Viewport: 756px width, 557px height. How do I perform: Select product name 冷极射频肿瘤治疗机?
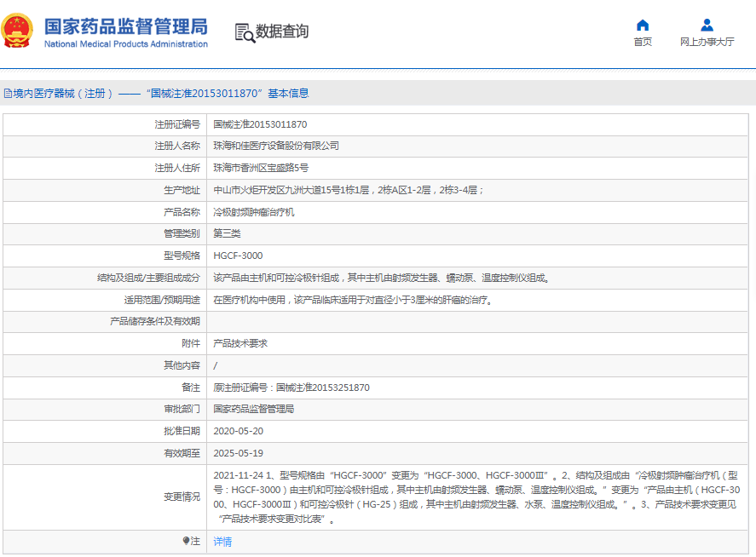254,212
